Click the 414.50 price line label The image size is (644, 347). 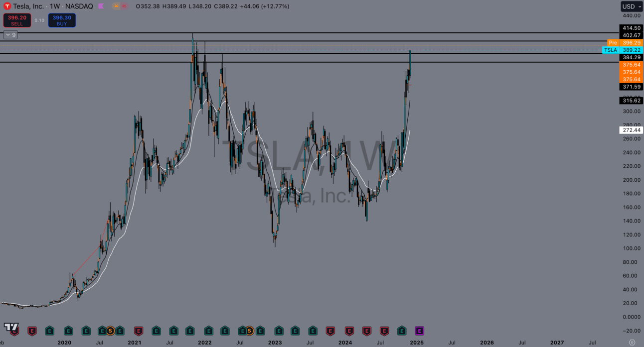[631, 28]
